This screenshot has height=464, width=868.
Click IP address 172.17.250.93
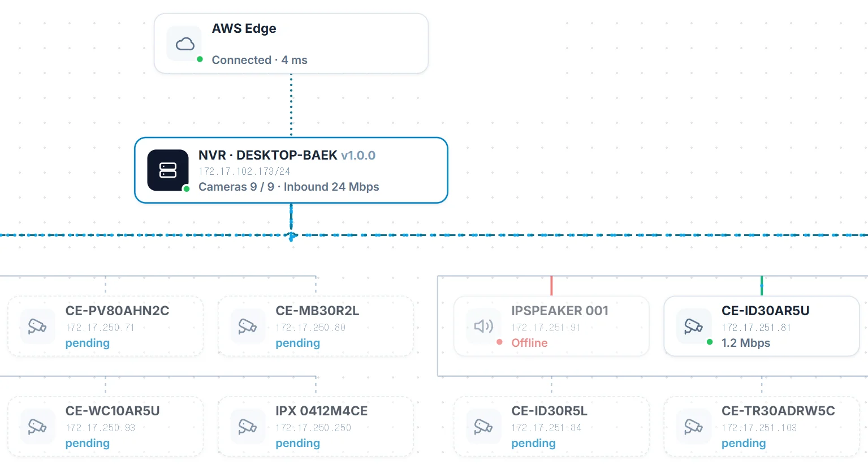(x=101, y=428)
